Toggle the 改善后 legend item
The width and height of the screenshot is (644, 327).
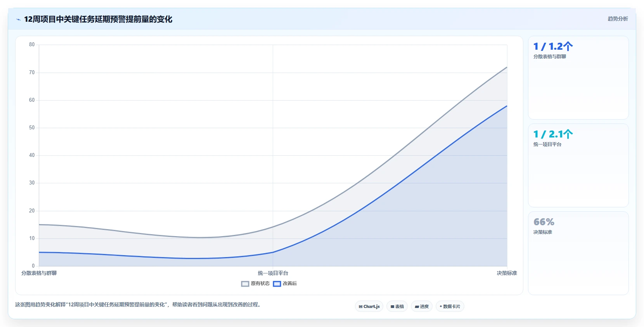click(x=285, y=284)
